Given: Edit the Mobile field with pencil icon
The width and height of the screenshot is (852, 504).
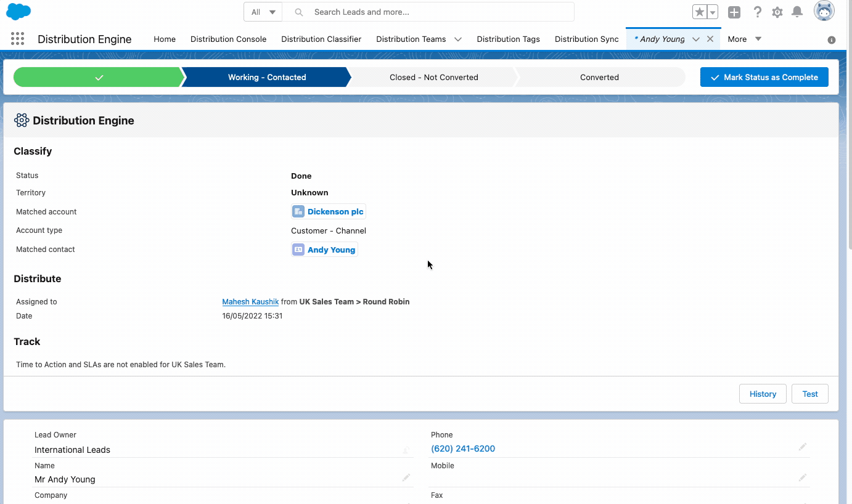Looking at the screenshot, I should [x=803, y=478].
